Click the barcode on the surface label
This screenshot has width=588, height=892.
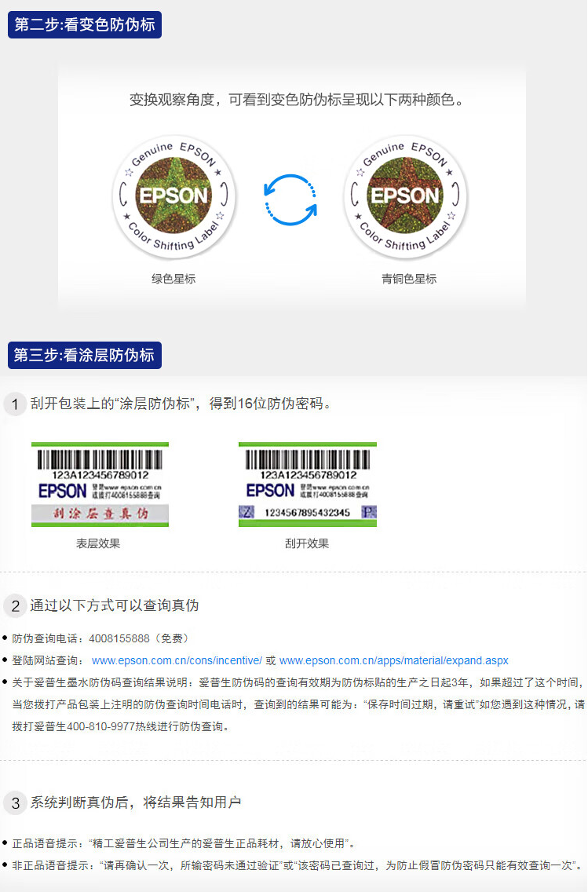(100, 459)
